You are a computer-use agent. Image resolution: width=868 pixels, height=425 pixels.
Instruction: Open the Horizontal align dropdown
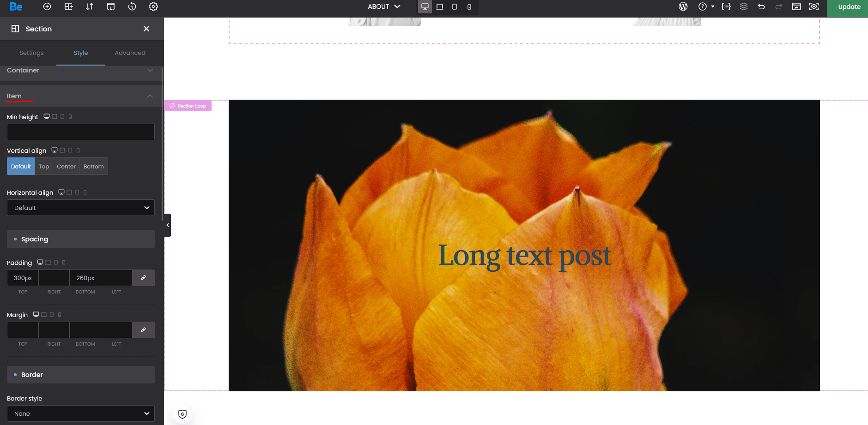tap(81, 208)
